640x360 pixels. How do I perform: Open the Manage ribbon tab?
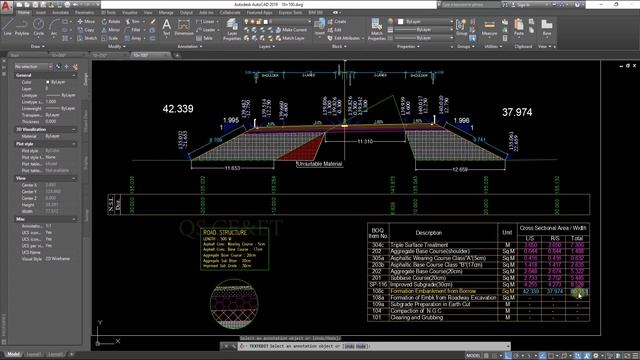(x=166, y=13)
